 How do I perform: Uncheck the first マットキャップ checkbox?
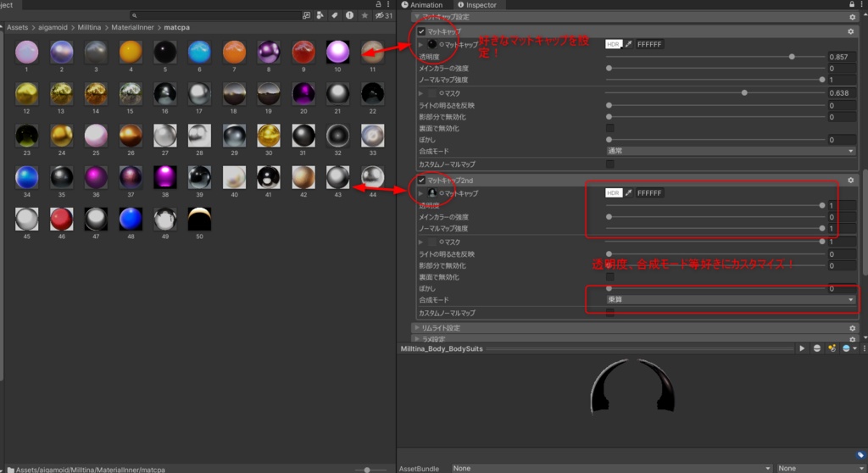(421, 31)
